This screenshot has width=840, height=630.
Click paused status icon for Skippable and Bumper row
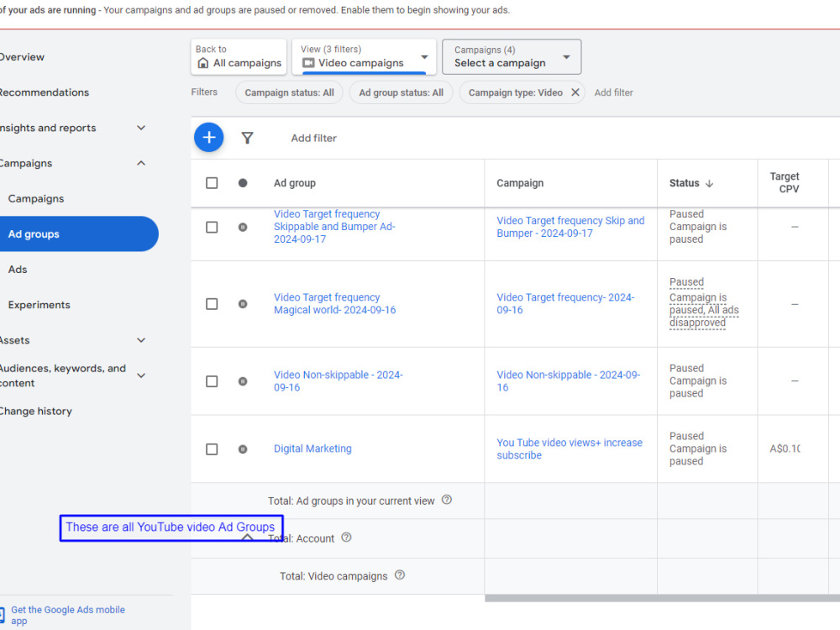pyautogui.click(x=243, y=227)
